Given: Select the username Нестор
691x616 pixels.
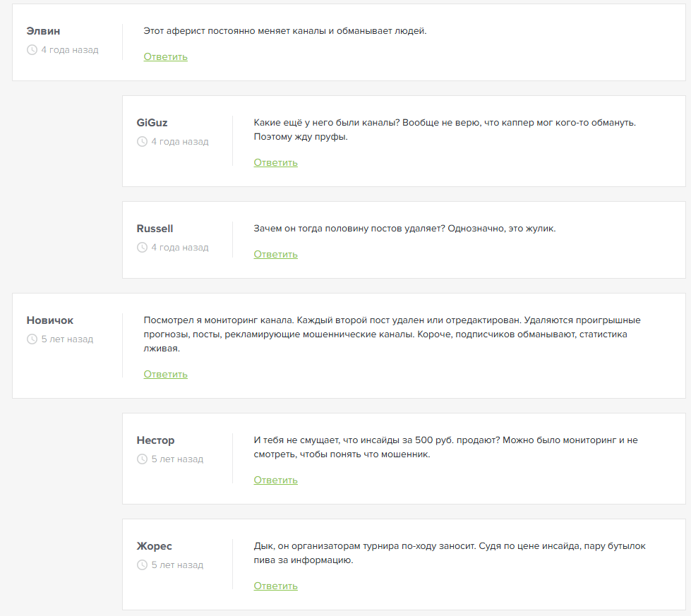Looking at the screenshot, I should pyautogui.click(x=155, y=440).
